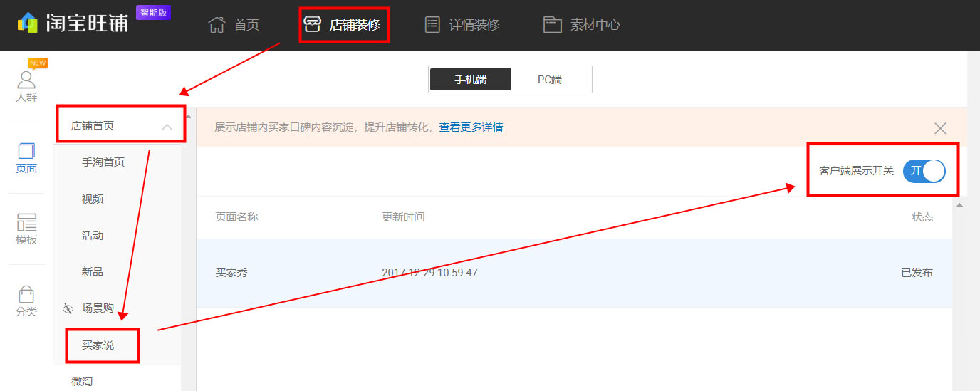This screenshot has width=980, height=391.
Task: Click the house icon beside 首页
Action: [217, 25]
